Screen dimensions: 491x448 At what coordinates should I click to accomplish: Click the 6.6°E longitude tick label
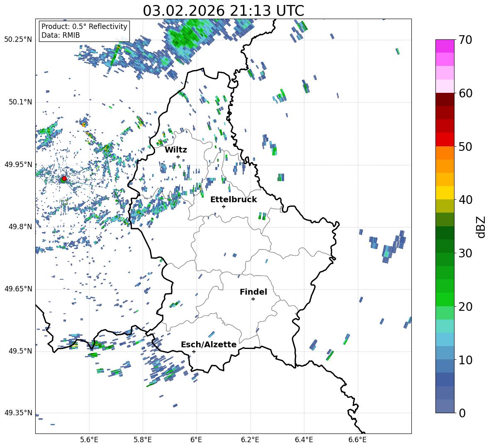[357, 439]
